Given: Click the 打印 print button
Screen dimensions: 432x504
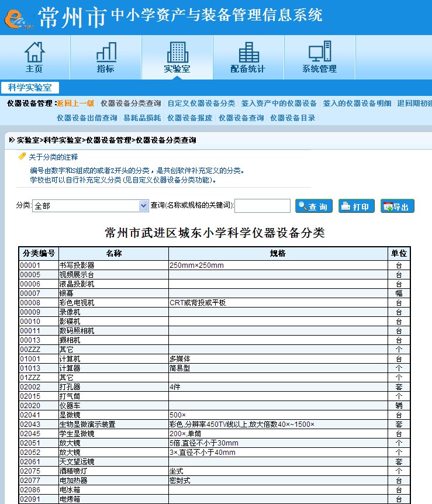Looking at the screenshot, I should 357,206.
